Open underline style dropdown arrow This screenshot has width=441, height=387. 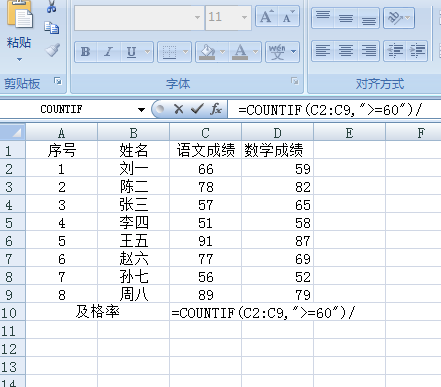click(x=148, y=52)
